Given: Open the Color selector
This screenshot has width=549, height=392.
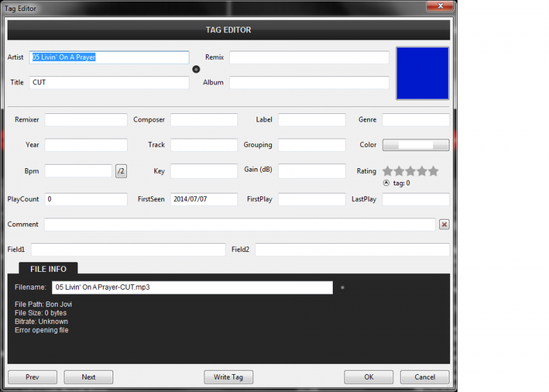Looking at the screenshot, I should point(416,145).
